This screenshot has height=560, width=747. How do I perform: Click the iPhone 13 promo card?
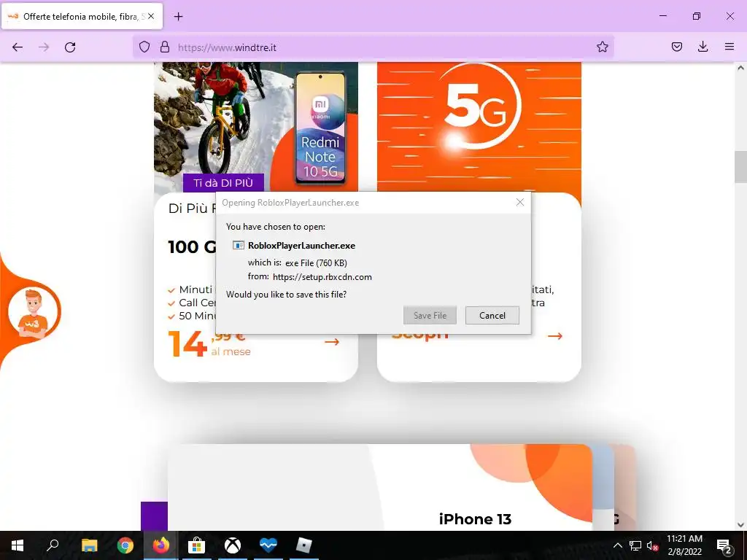coord(379,488)
